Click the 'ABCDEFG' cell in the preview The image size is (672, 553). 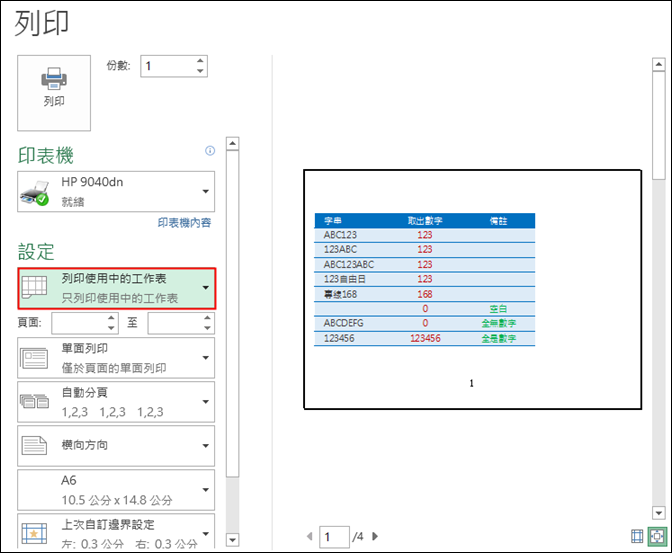coord(344,323)
